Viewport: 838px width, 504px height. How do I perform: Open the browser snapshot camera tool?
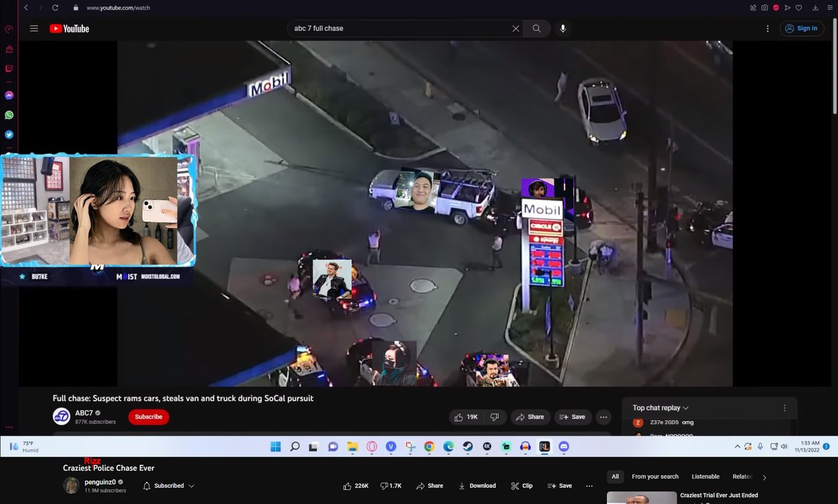point(765,8)
